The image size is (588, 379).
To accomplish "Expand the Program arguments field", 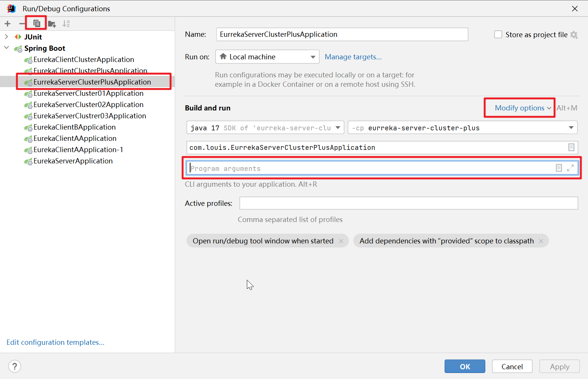I will pos(570,168).
